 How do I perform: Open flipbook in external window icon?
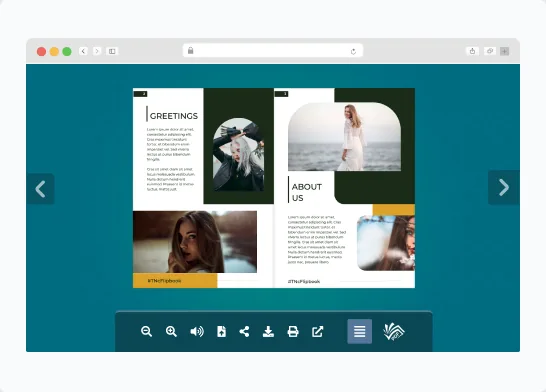317,331
